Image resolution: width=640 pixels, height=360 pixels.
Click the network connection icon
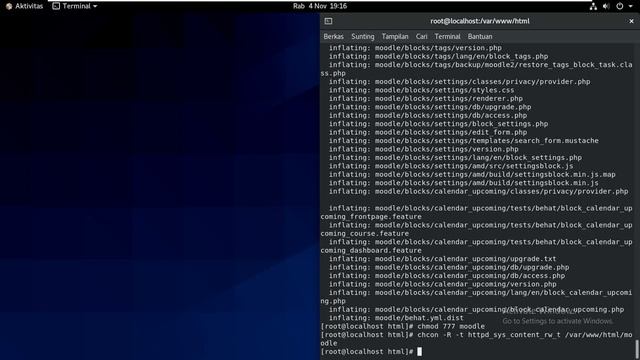593,6
